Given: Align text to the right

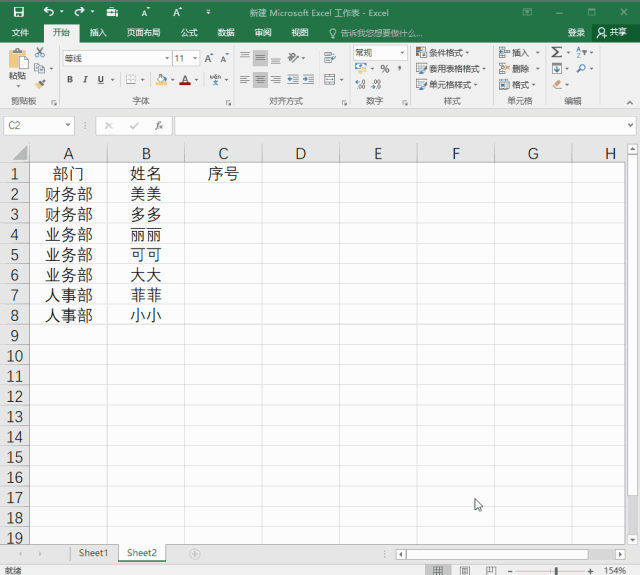Looking at the screenshot, I should [x=276, y=80].
